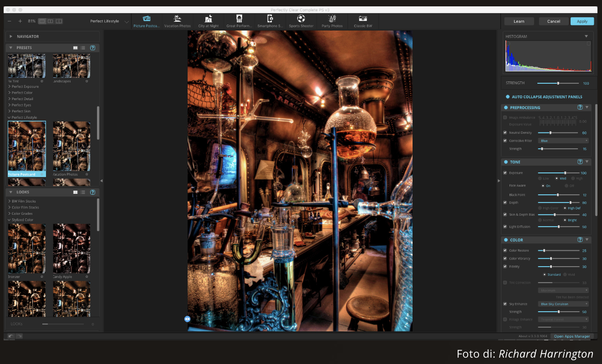The image size is (602, 364).
Task: Collapse the Histogram panel arrow
Action: pyautogui.click(x=586, y=36)
